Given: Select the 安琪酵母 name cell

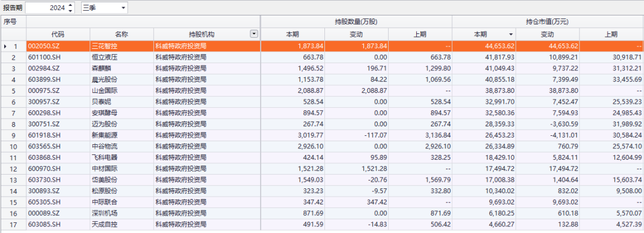Looking at the screenshot, I should (122, 113).
